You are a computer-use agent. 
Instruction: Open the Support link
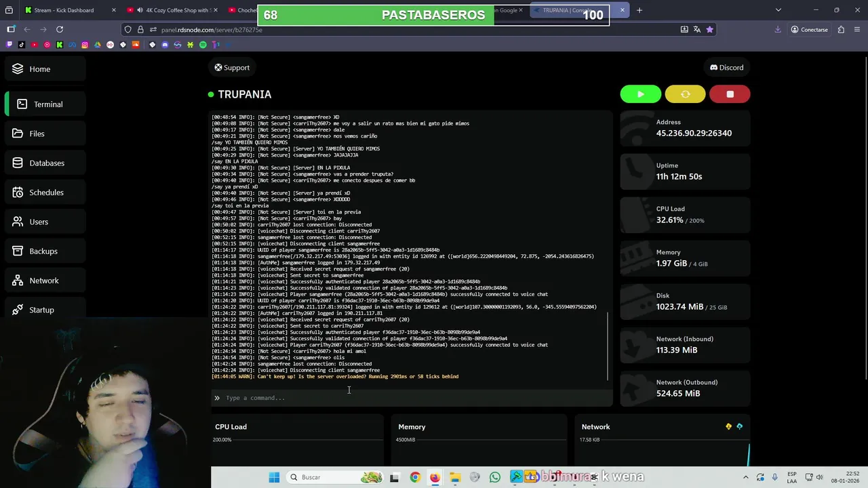pos(232,67)
